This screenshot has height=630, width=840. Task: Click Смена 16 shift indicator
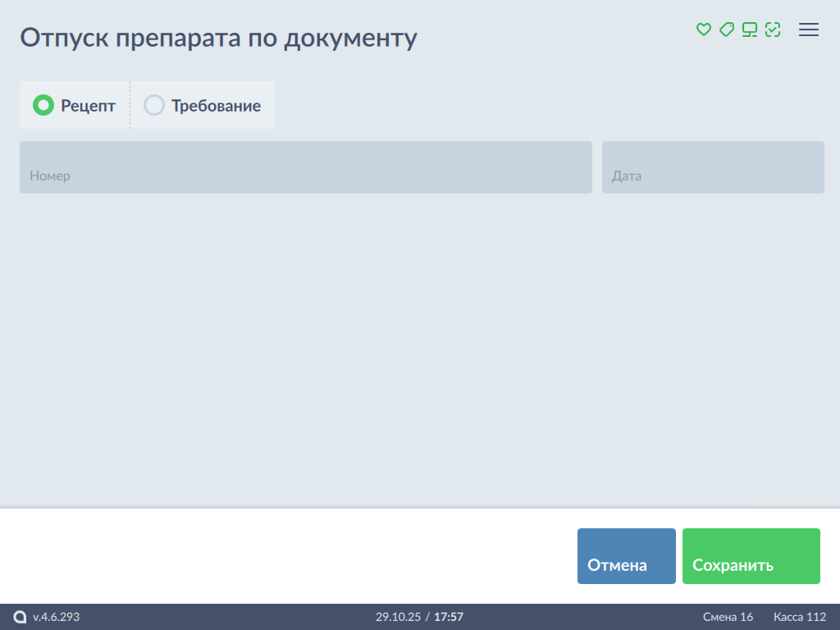728,617
